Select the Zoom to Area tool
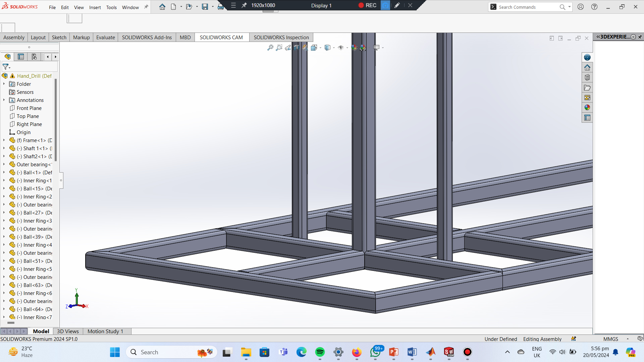The width and height of the screenshot is (644, 362). (x=279, y=48)
